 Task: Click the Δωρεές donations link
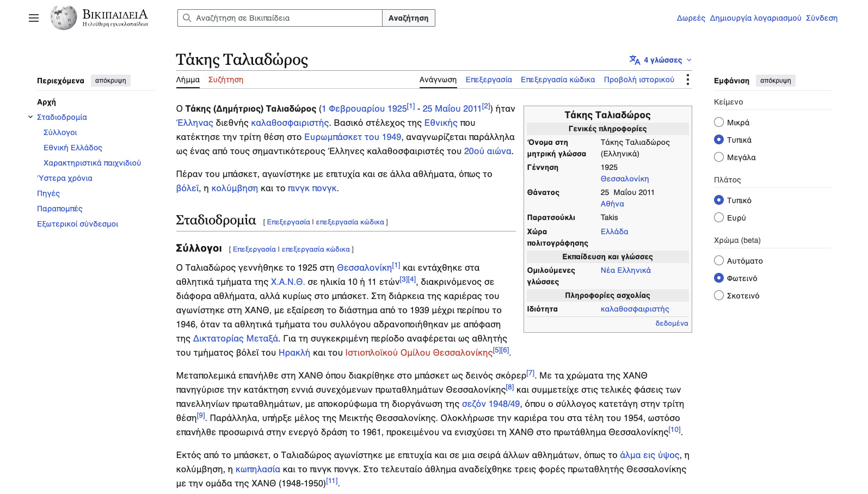[691, 18]
